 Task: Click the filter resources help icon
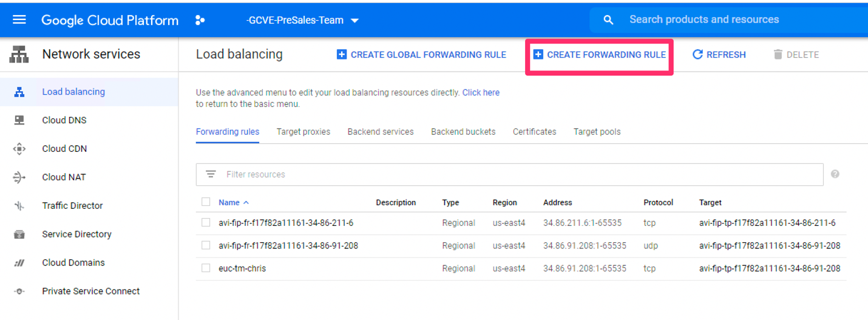835,174
